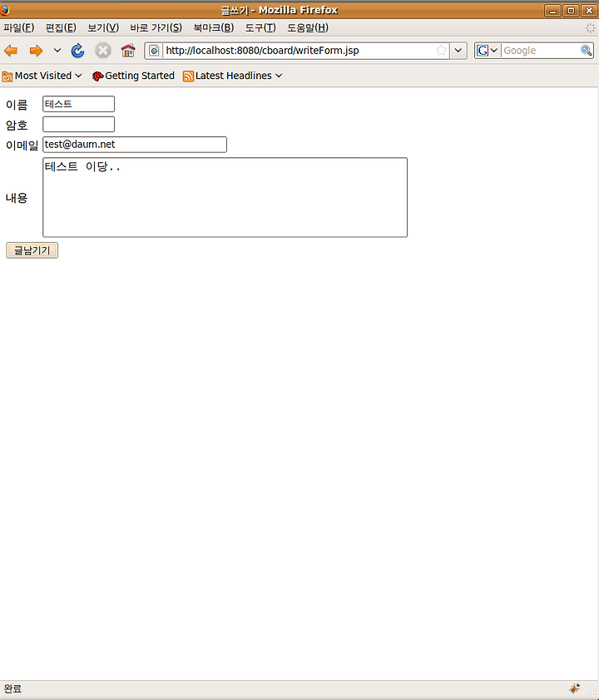Open the Google search engine selector dropdown
Viewport: 599px width, 700px height.
[487, 51]
